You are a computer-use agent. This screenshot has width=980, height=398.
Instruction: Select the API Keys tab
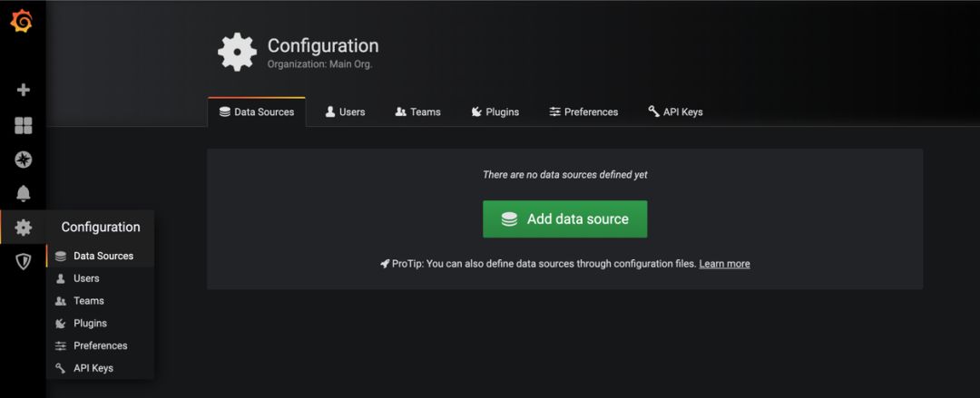point(675,112)
